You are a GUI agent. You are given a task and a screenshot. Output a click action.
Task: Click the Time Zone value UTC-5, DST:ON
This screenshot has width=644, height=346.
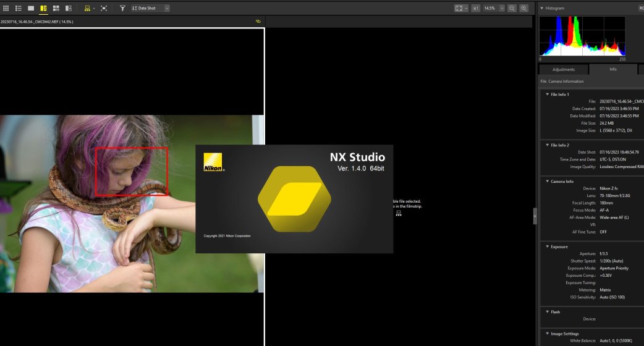[612, 159]
